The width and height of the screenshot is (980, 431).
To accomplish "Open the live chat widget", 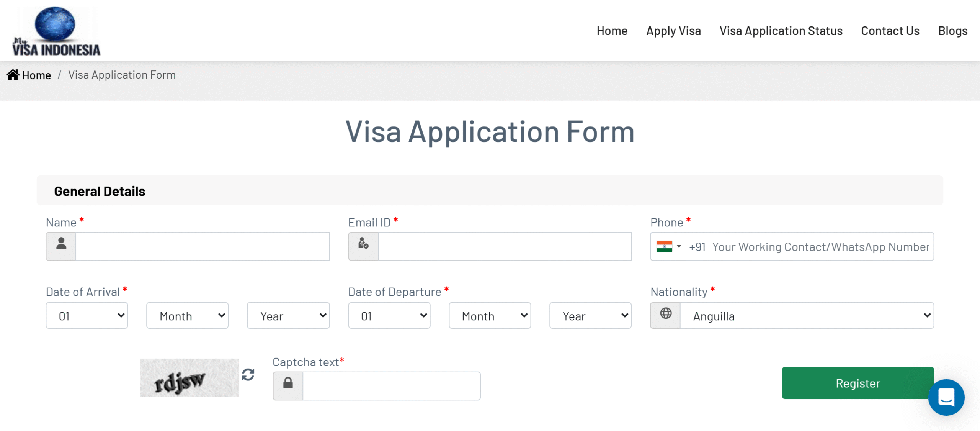I will 946,397.
